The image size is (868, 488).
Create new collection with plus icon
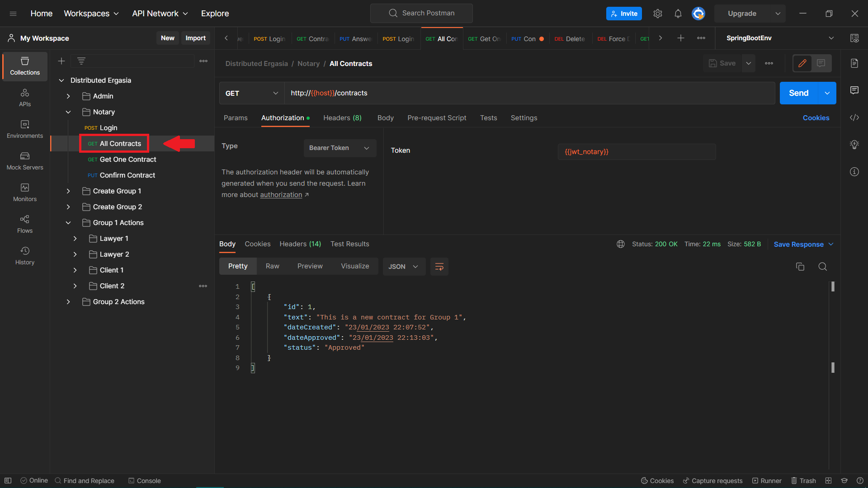point(61,61)
